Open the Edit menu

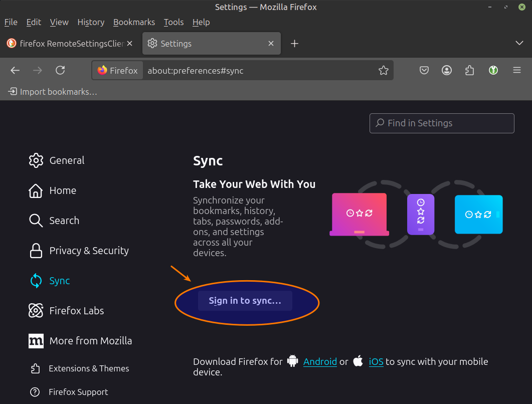(x=34, y=23)
